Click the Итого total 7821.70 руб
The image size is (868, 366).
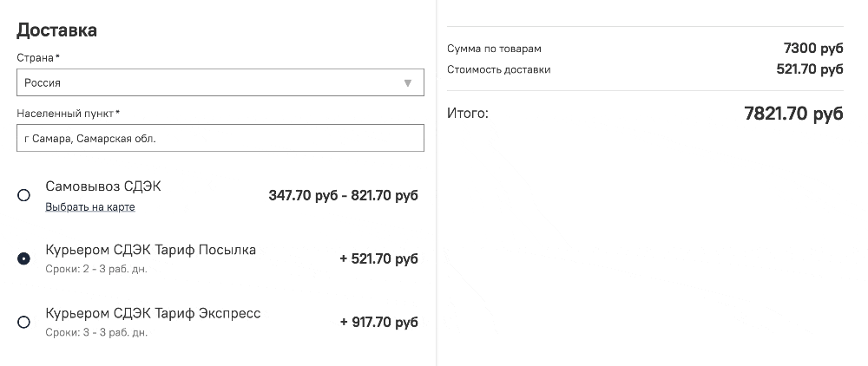click(x=793, y=114)
